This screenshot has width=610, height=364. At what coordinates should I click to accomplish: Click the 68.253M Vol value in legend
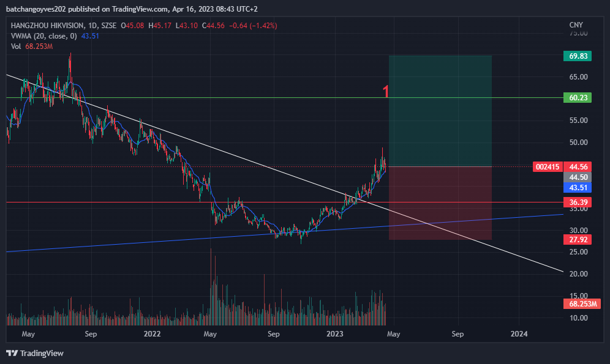(x=39, y=46)
